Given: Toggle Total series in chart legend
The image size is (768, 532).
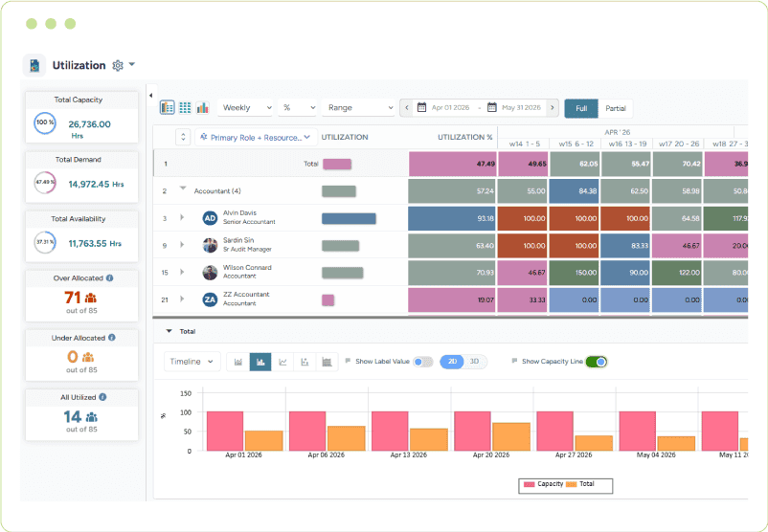Looking at the screenshot, I should [x=580, y=484].
